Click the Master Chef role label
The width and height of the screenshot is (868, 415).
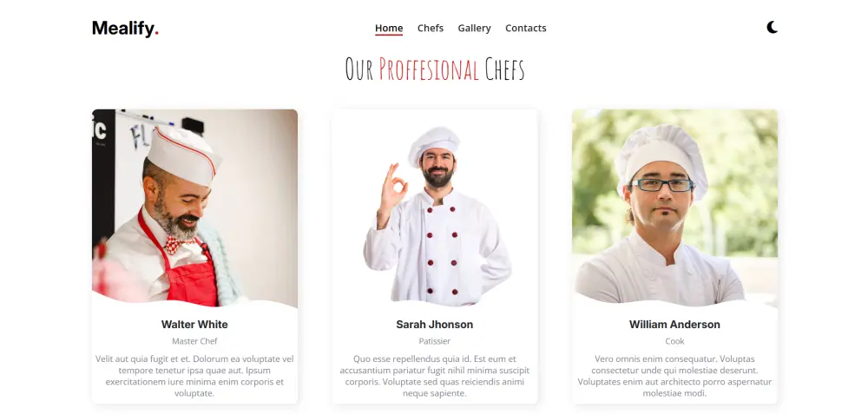[194, 341]
